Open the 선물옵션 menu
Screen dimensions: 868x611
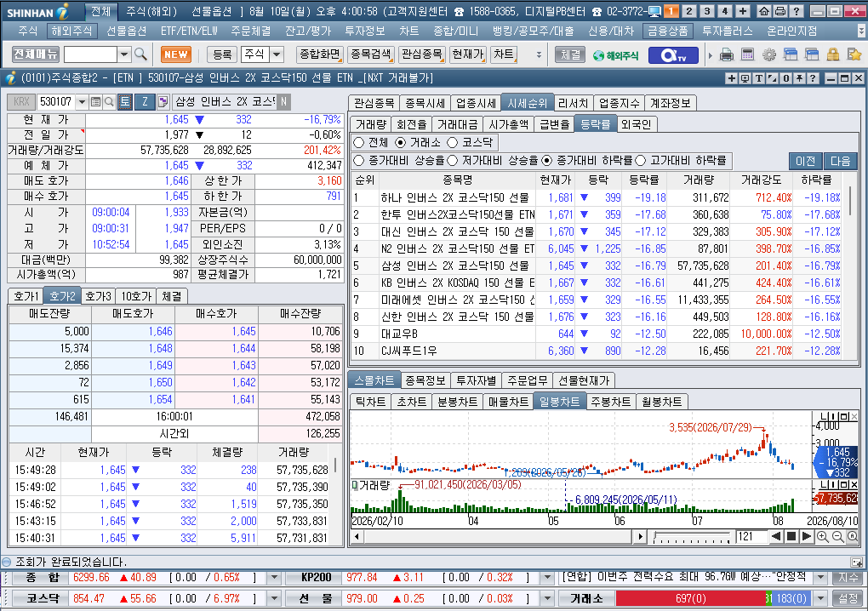126,31
